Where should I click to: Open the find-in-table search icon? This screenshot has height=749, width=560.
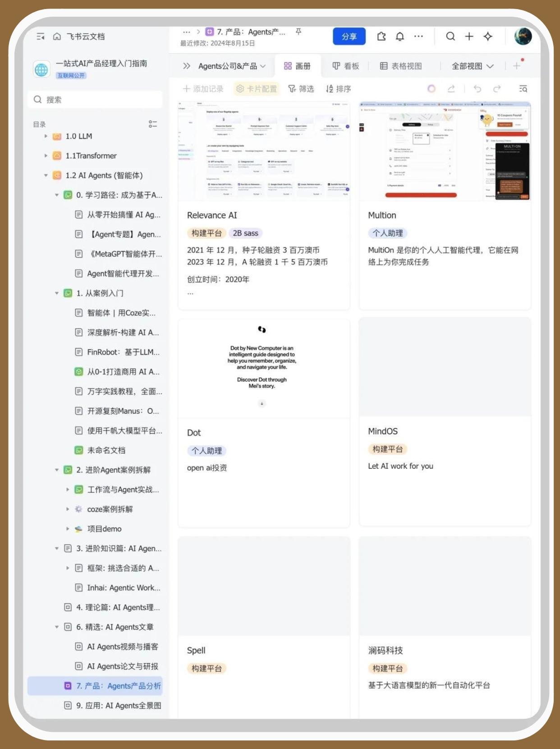tap(523, 88)
